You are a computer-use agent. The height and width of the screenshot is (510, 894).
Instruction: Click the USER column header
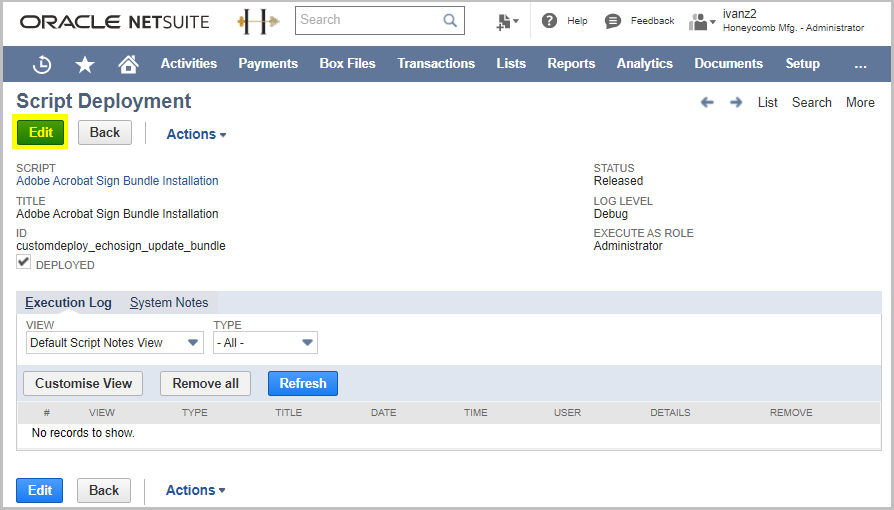(567, 412)
